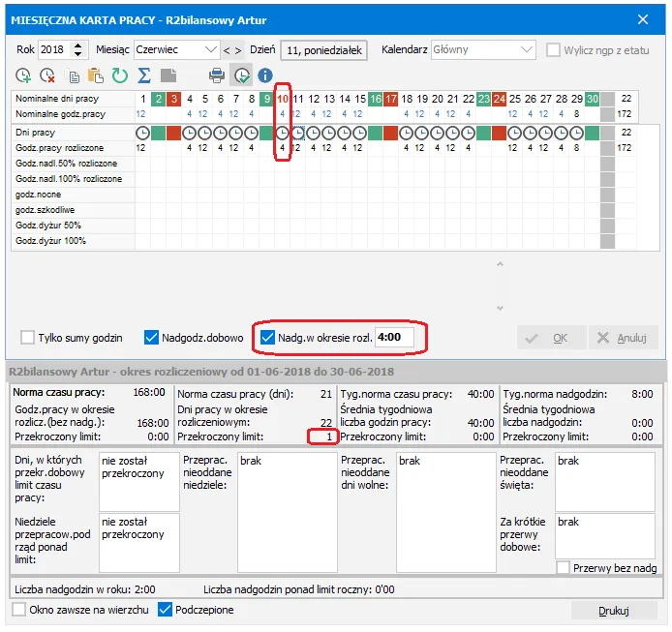Screen dimensions: 672x632
Task: Open the Miesiąc dropdown showing Czerwiec
Action: coord(177,48)
